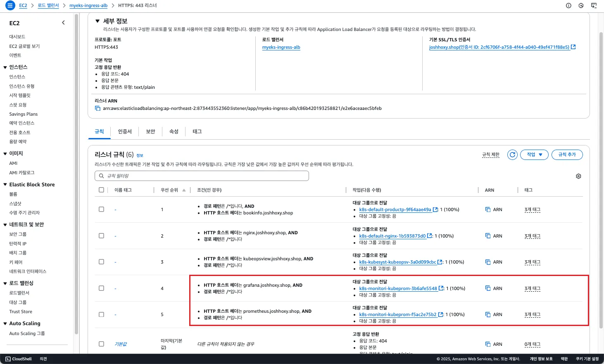
Task: Focus the 규칙 필터링 filter input
Action: pos(202,176)
